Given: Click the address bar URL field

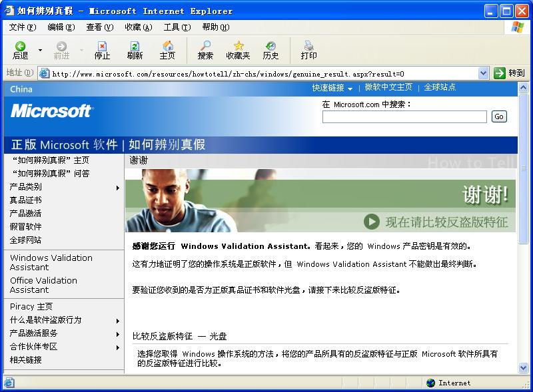Looking at the screenshot, I should tap(265, 74).
